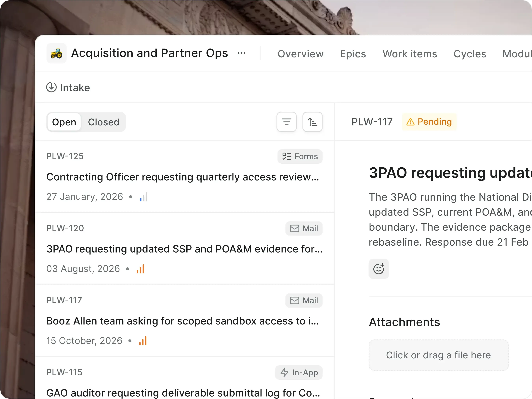Click the PLW-125 identifier
The width and height of the screenshot is (532, 399).
tap(65, 156)
